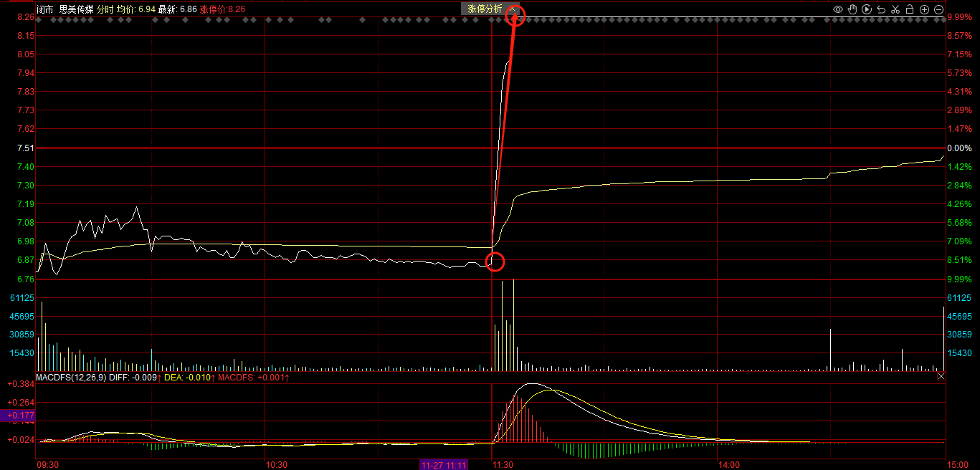Click the replay playback icon
Image resolution: width=980 pixels, height=470 pixels.
click(x=867, y=9)
